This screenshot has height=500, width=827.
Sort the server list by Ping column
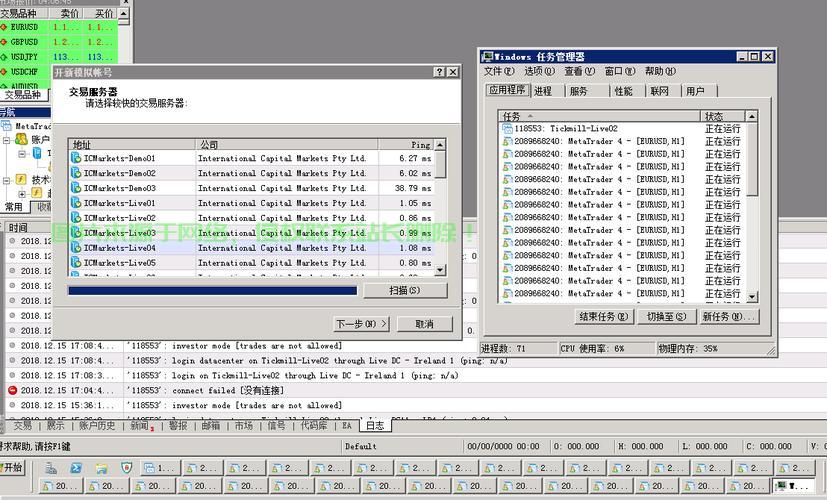pos(405,144)
